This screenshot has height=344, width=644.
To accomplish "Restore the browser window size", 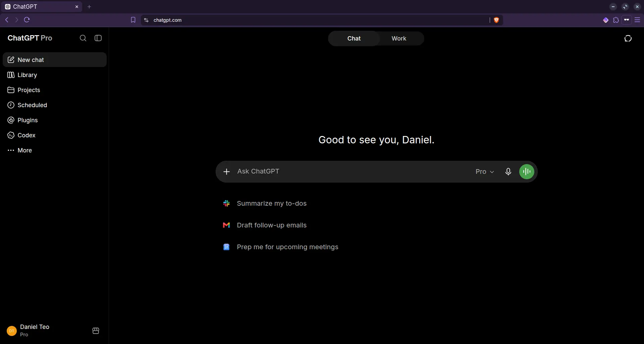I will 625,7.
